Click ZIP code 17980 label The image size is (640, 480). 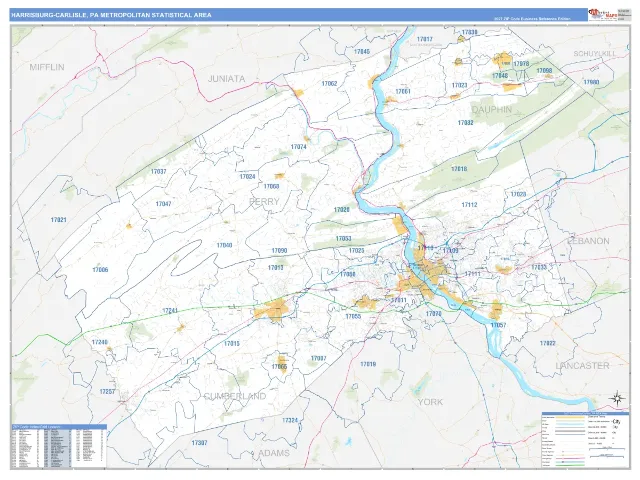pos(591,82)
